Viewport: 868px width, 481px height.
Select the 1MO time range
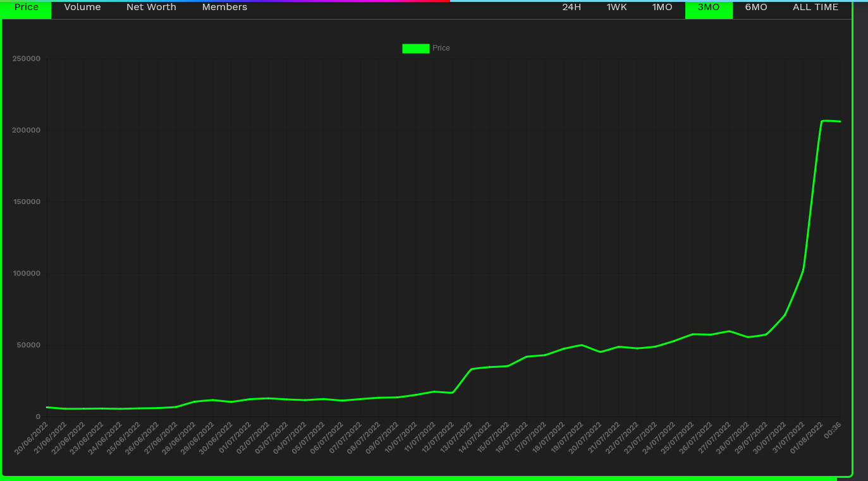pyautogui.click(x=662, y=8)
